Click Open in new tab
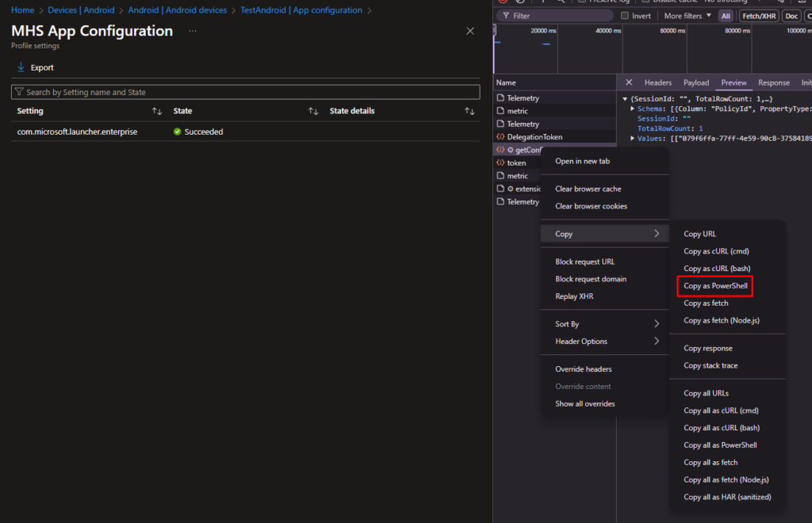The height and width of the screenshot is (523, 812). pos(582,162)
